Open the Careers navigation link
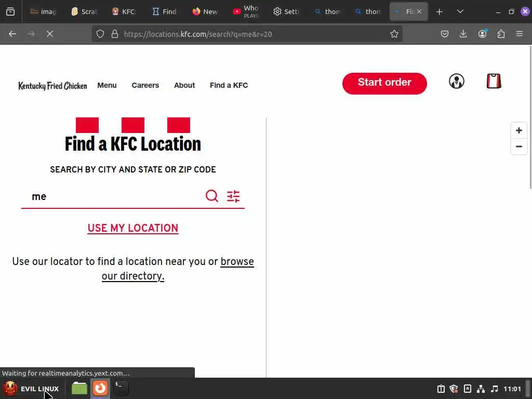Screen dimensions: 532x399 coord(145,85)
